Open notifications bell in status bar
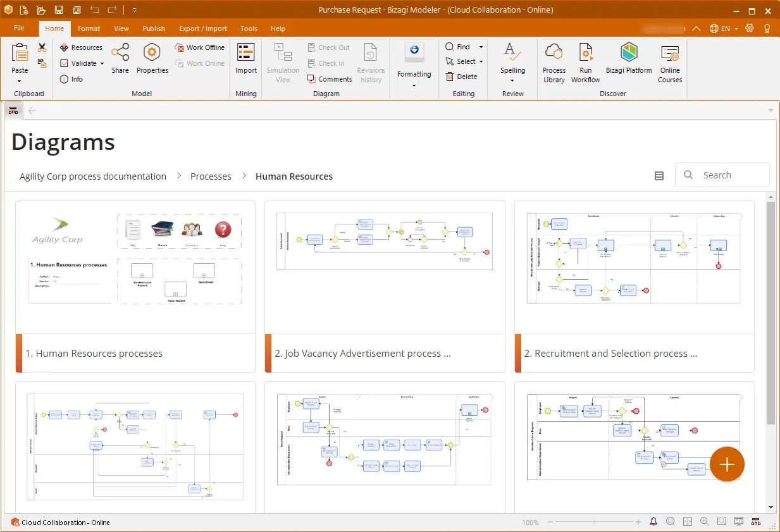780x532 pixels. coord(653,522)
